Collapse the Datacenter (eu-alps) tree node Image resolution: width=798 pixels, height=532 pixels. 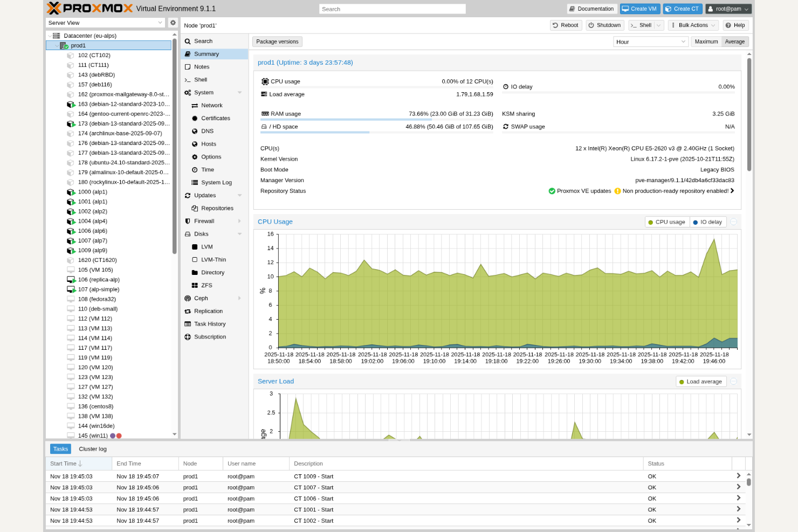[50, 36]
